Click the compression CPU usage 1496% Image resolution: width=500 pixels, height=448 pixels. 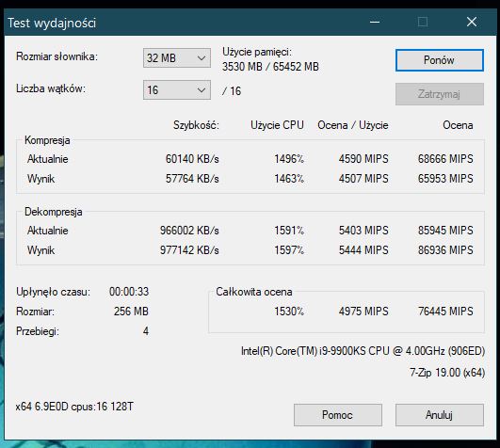point(289,159)
